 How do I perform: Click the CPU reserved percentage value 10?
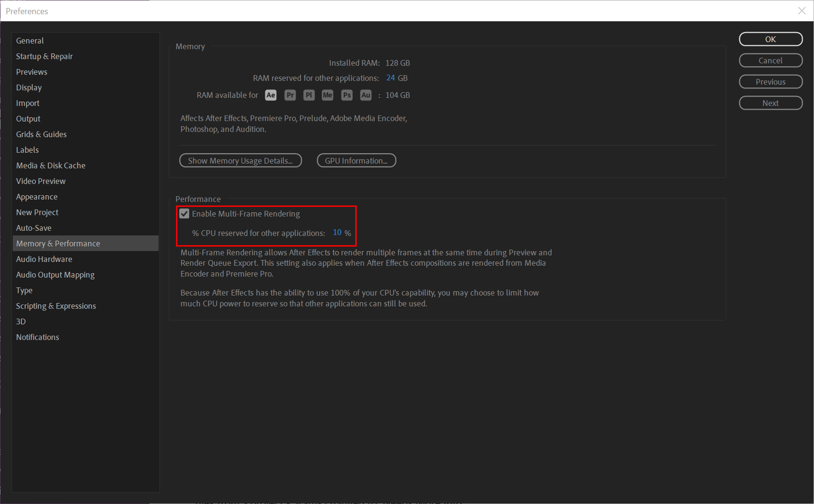pos(337,232)
